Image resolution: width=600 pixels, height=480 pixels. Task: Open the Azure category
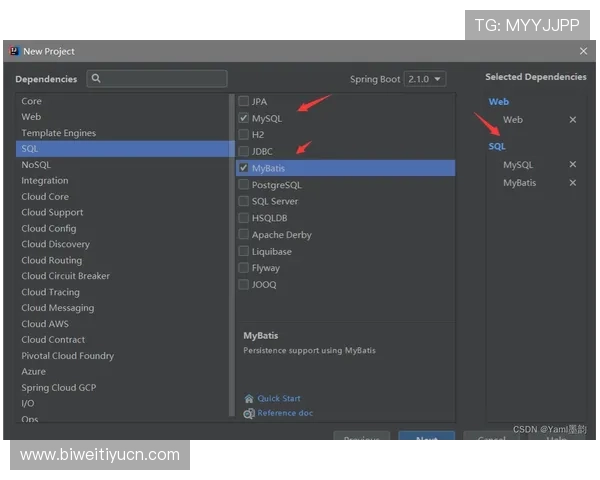coord(122,372)
